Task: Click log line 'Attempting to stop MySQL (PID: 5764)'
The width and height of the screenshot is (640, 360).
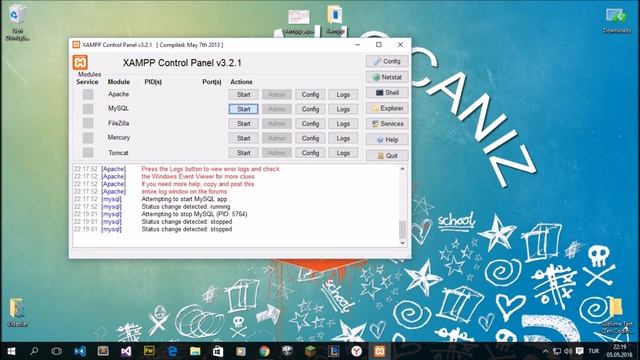Action: pyautogui.click(x=194, y=214)
